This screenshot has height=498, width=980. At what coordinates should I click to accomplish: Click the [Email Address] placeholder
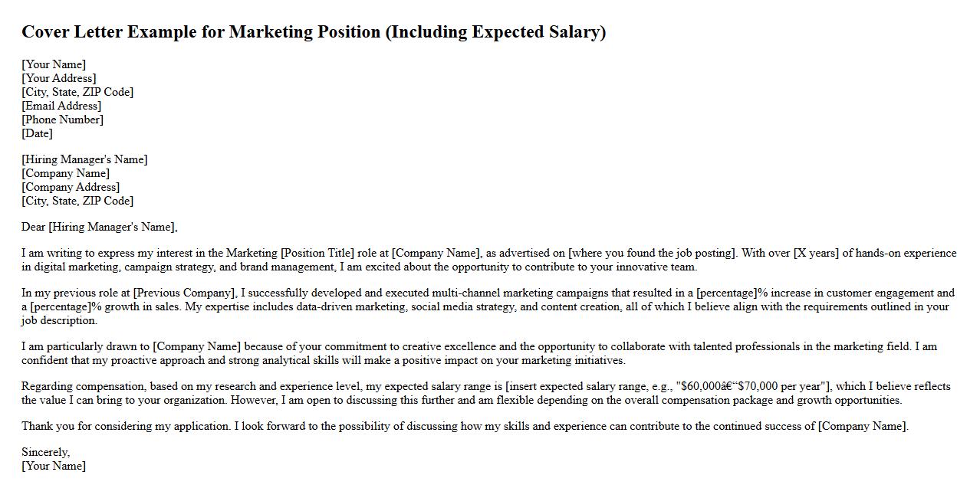click(61, 106)
